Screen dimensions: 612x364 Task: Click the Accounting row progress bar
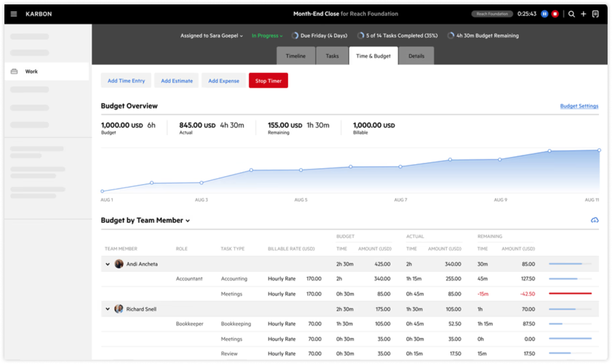570,279
